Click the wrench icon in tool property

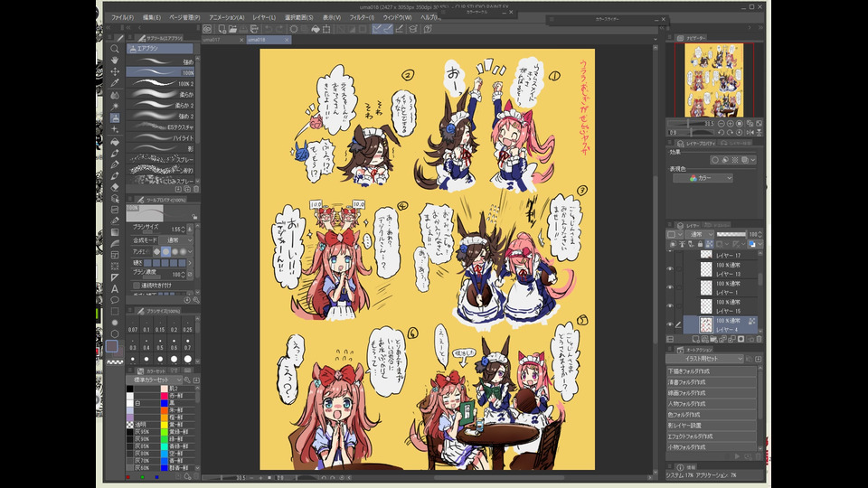[195, 300]
